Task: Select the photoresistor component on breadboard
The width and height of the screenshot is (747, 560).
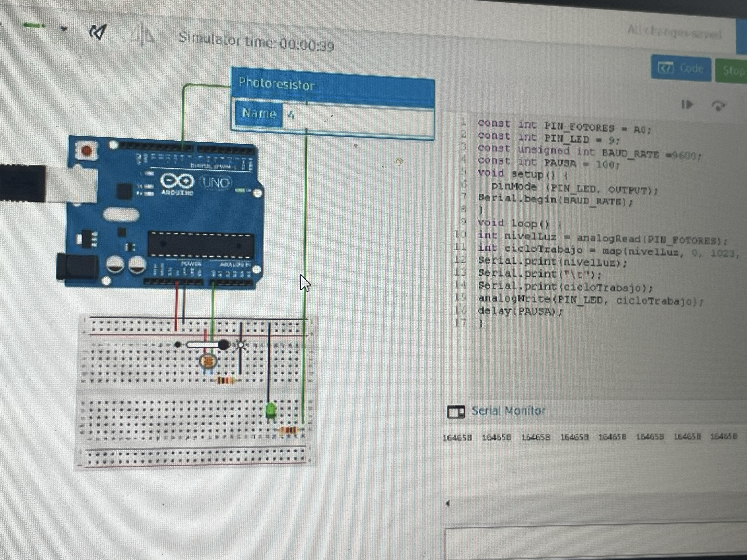Action: pyautogui.click(x=208, y=362)
